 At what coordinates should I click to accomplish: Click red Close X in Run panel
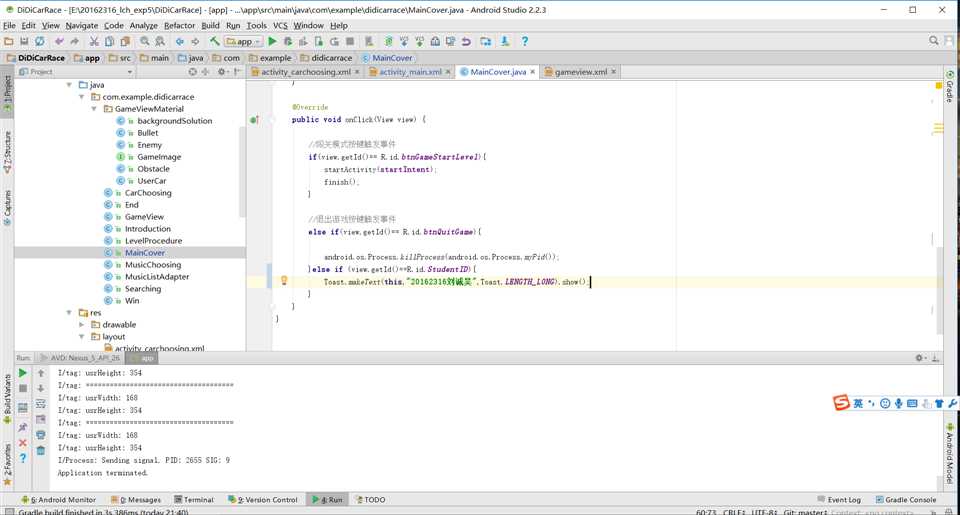pyautogui.click(x=23, y=443)
